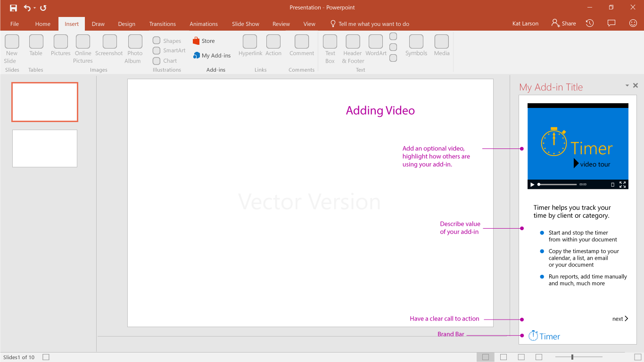Open Kat Larson account
644x362 pixels.
click(x=525, y=24)
